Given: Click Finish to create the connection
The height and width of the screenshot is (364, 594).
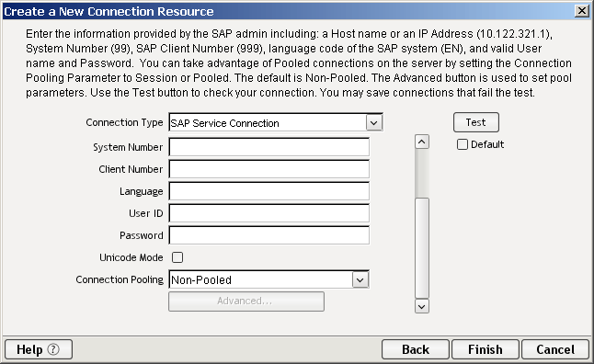Looking at the screenshot, I should [x=485, y=349].
